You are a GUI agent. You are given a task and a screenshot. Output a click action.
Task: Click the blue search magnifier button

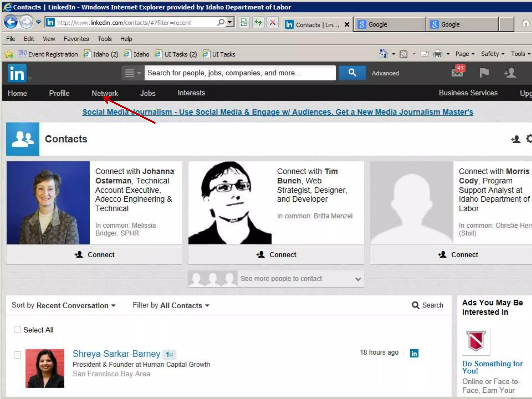pos(352,73)
